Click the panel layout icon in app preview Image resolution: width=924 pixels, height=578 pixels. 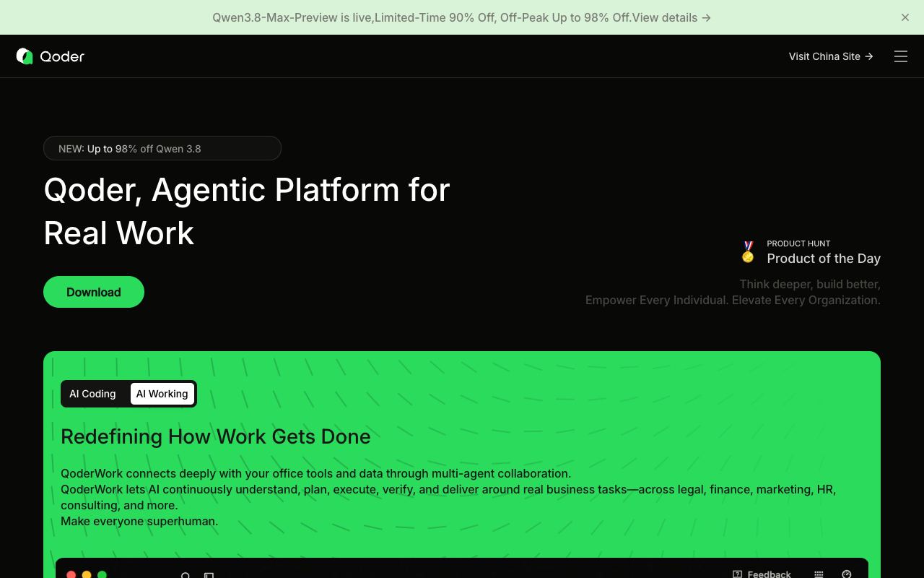209,575
